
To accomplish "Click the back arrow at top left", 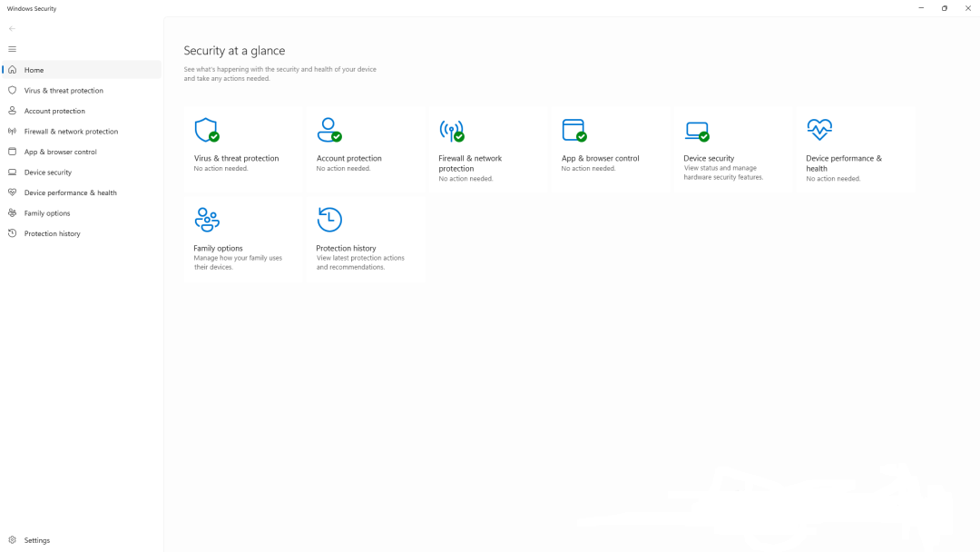I will (x=11, y=28).
